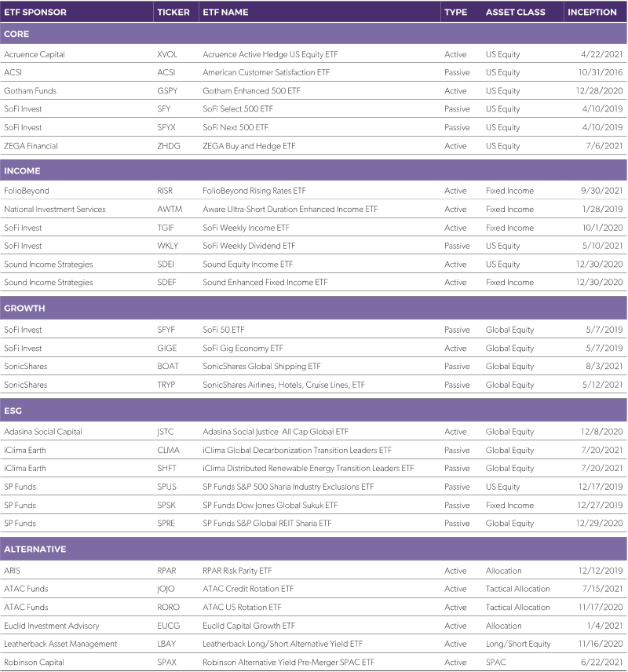
Task: Select 'ZEGA Buy and Hedge ETF' name
Action: coord(249,146)
